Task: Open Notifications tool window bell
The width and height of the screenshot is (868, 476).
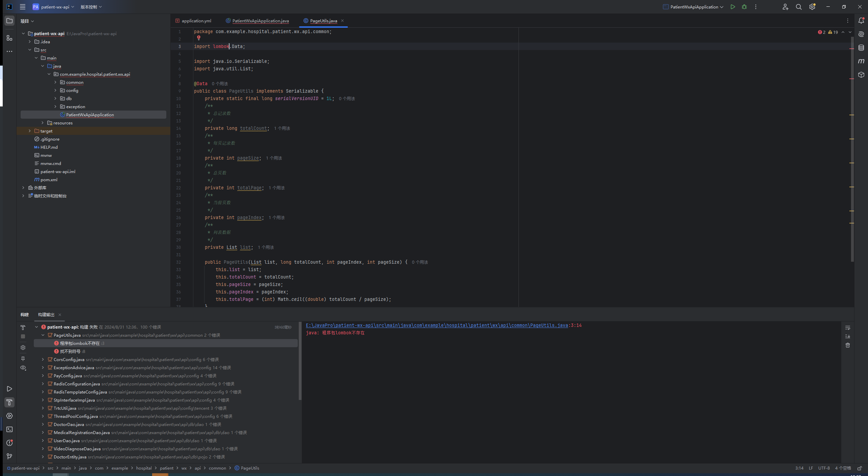Action: (x=861, y=21)
